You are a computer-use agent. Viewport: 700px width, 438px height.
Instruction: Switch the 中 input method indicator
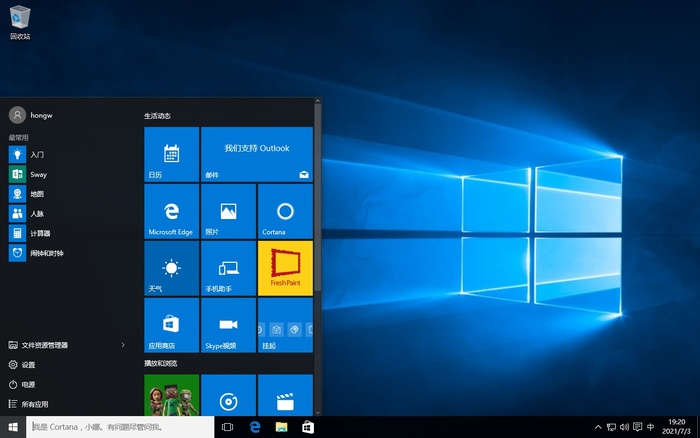[x=651, y=427]
